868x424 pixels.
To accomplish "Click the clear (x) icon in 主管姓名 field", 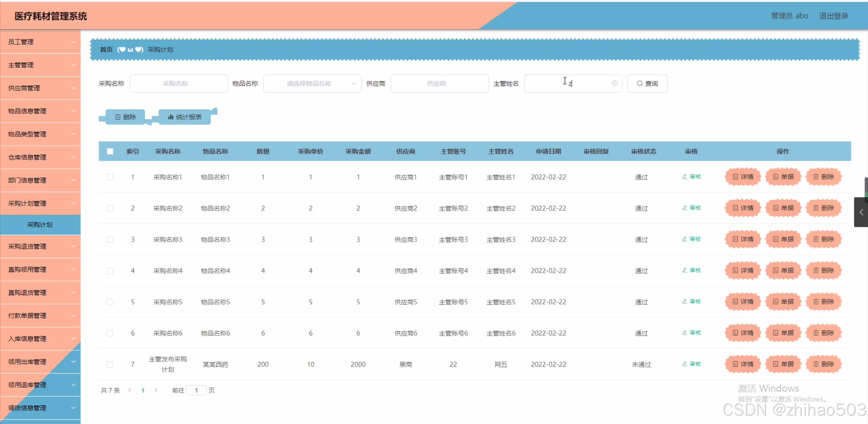I will pyautogui.click(x=615, y=83).
